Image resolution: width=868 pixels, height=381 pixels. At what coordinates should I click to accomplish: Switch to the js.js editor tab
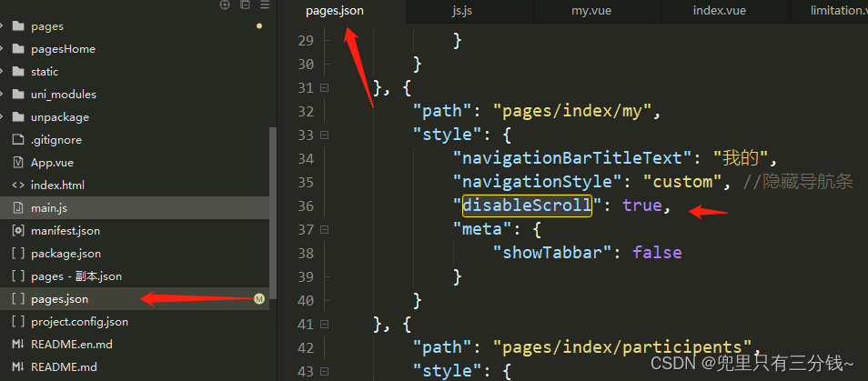[x=469, y=11]
